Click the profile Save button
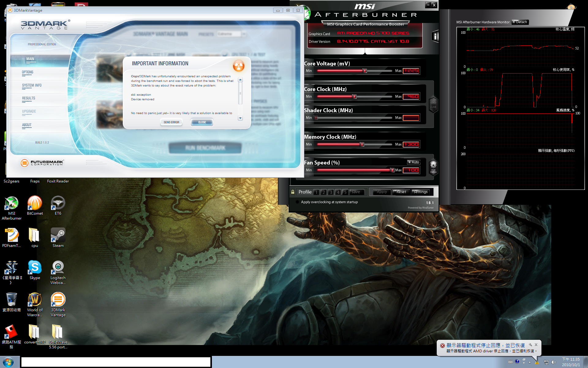 pos(357,192)
